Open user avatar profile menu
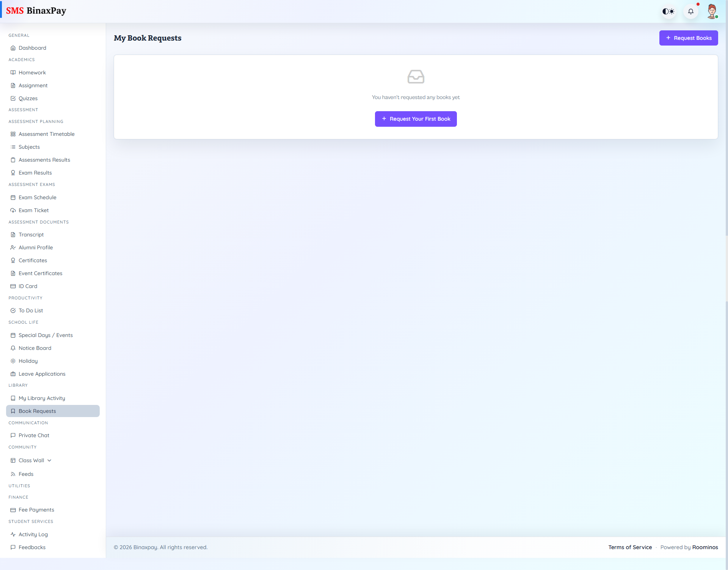This screenshot has height=570, width=728. click(712, 11)
